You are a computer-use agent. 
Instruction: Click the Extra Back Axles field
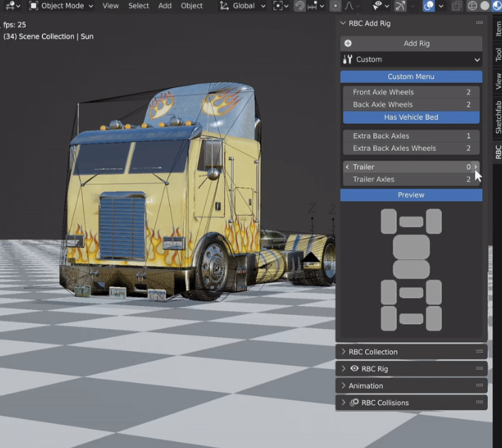coord(411,136)
